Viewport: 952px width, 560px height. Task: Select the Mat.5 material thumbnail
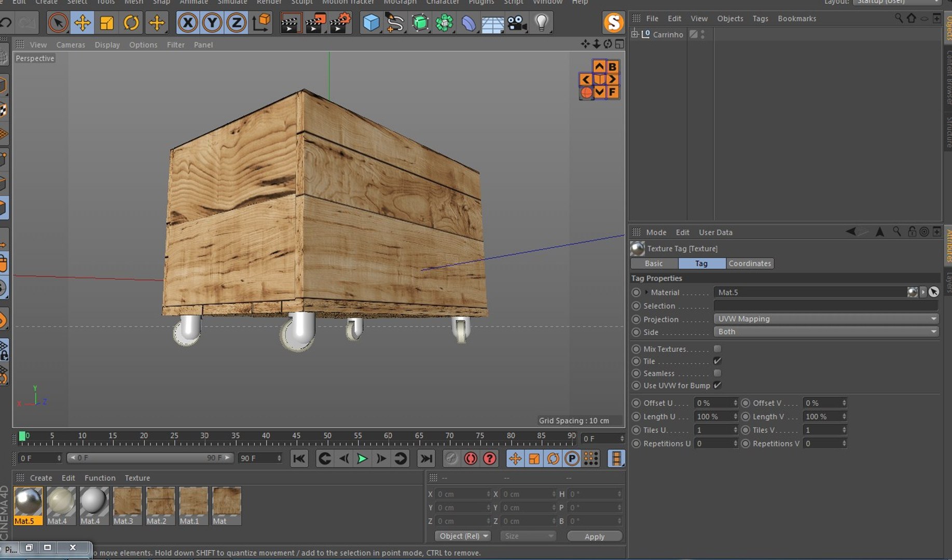point(27,506)
